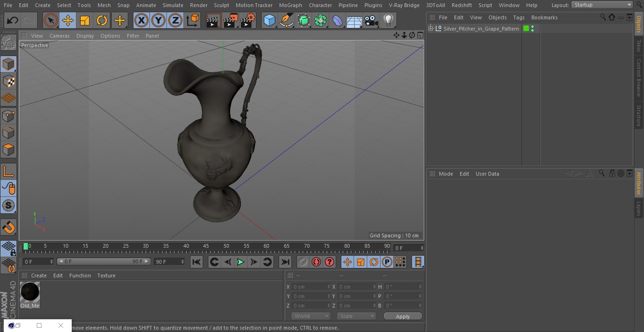This screenshot has height=332, width=644.
Task: Open the Simulate menu
Action: coord(173,5)
